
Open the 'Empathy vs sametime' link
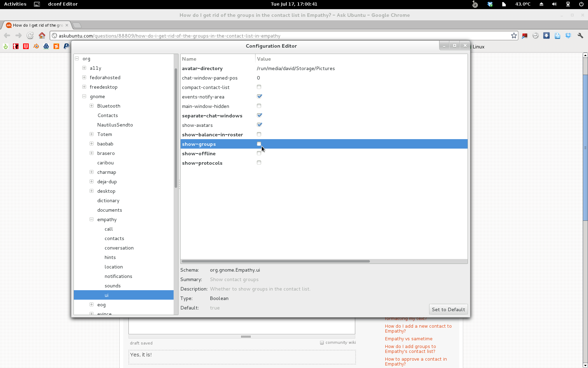click(408, 339)
